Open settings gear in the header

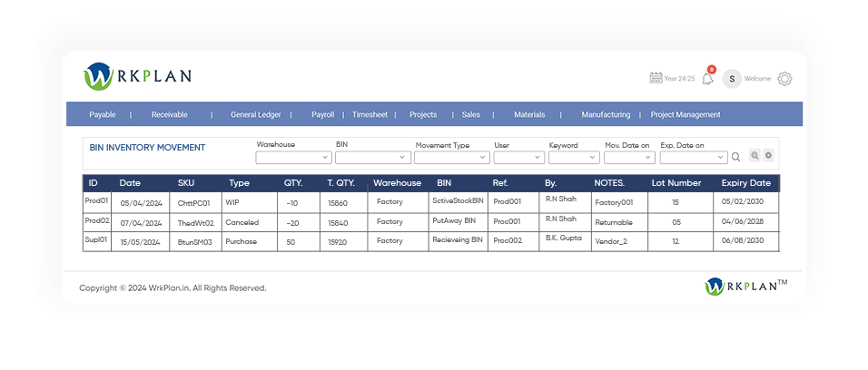(x=784, y=79)
